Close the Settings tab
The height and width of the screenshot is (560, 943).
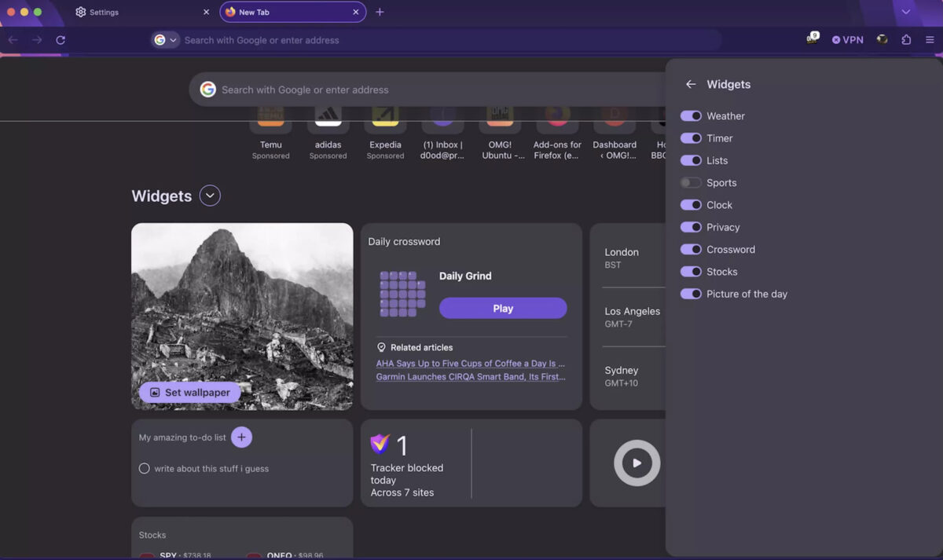206,12
